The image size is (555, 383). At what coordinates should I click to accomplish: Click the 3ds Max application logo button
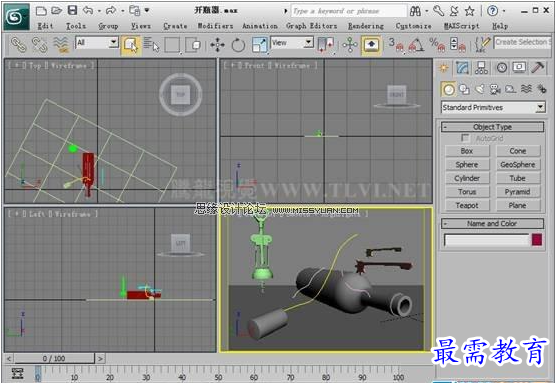16,16
